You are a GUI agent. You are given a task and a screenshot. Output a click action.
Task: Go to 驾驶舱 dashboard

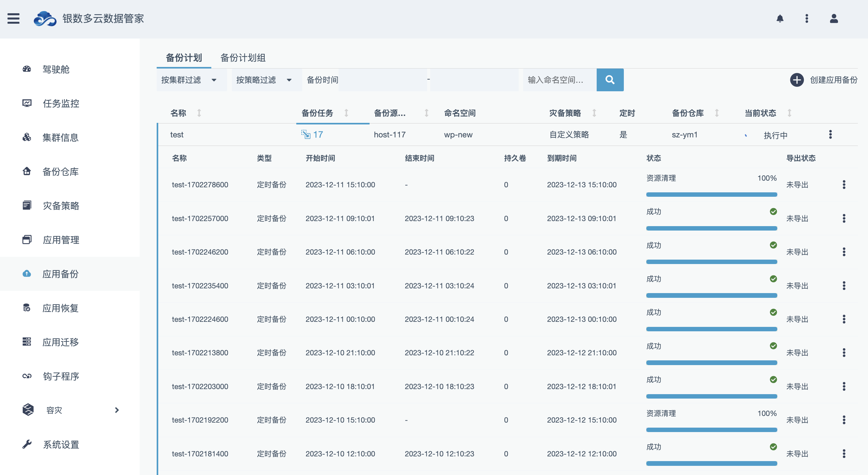coord(56,69)
